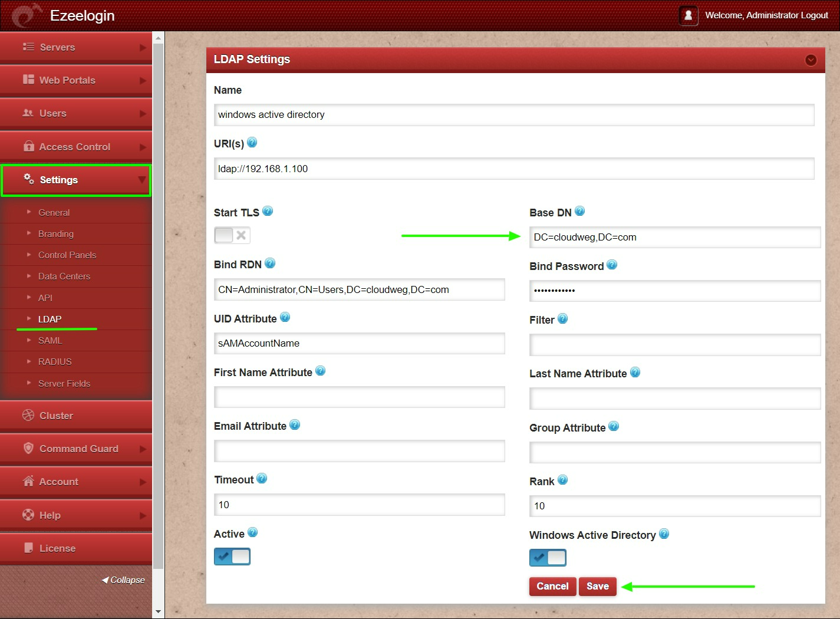Expand the Users menu arrow

tap(143, 113)
